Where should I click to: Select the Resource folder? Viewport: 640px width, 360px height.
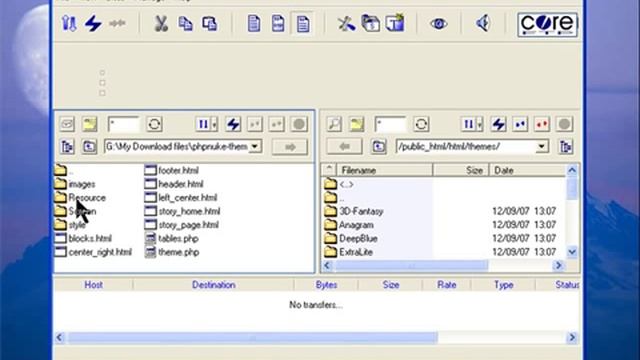point(80,198)
